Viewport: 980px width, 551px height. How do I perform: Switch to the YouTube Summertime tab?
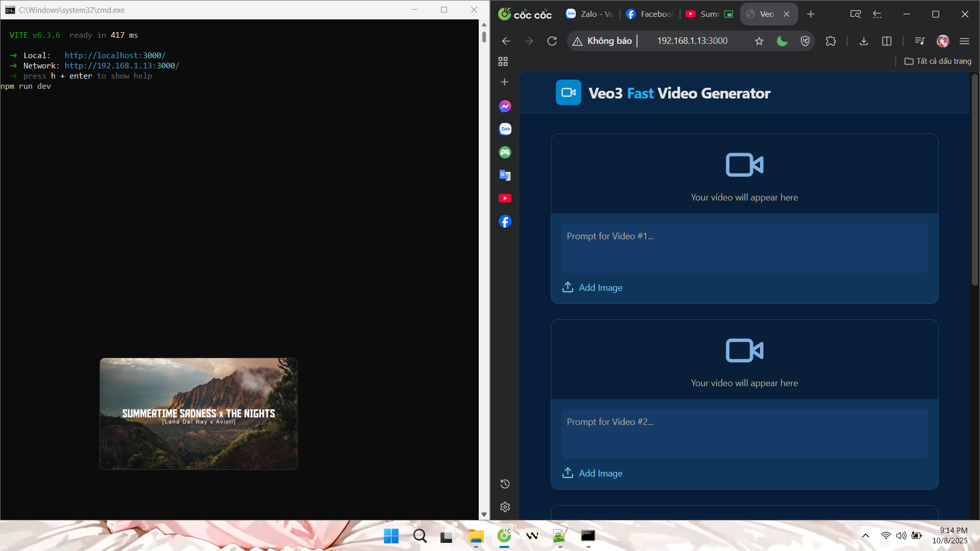click(x=709, y=14)
